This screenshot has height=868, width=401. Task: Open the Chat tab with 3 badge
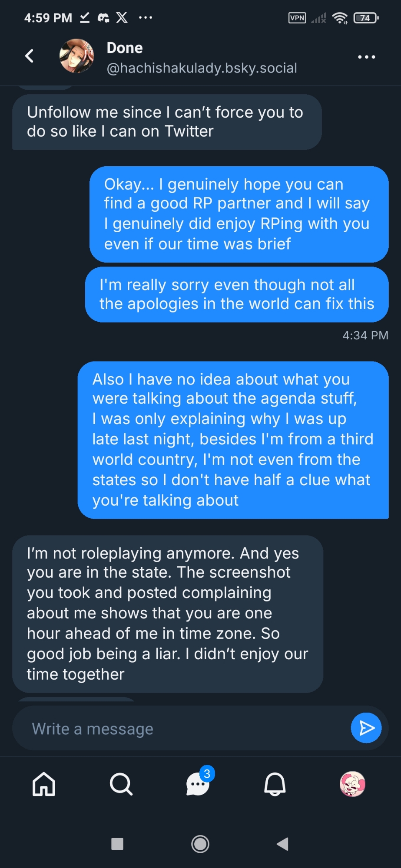coord(198,784)
